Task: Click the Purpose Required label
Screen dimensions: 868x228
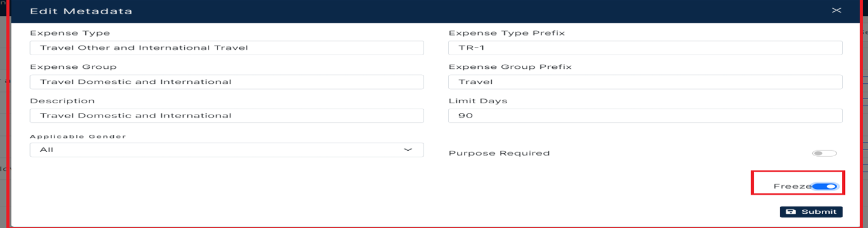Action: [499, 153]
